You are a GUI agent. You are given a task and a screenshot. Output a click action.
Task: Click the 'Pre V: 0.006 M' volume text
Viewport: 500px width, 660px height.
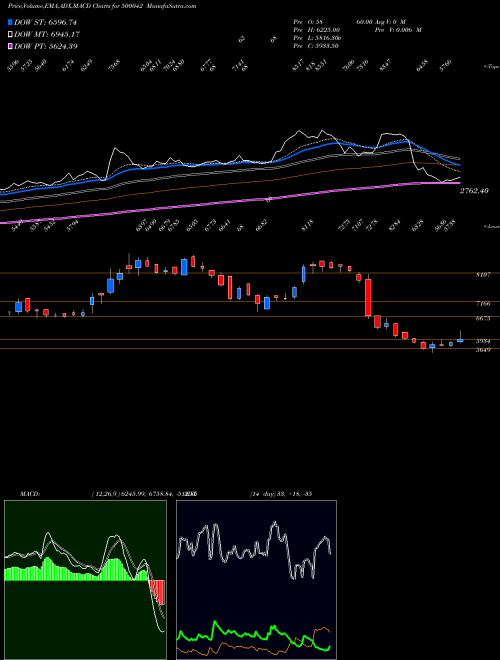399,30
